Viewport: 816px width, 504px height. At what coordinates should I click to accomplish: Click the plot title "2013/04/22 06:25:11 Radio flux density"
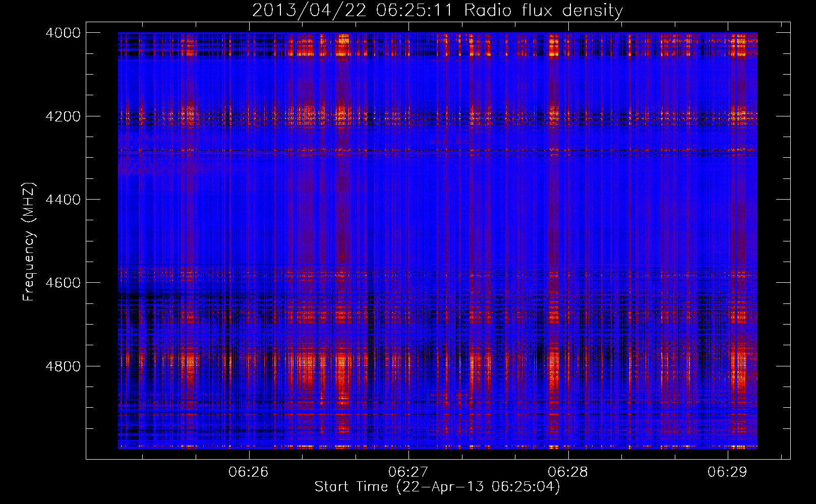tap(437, 10)
